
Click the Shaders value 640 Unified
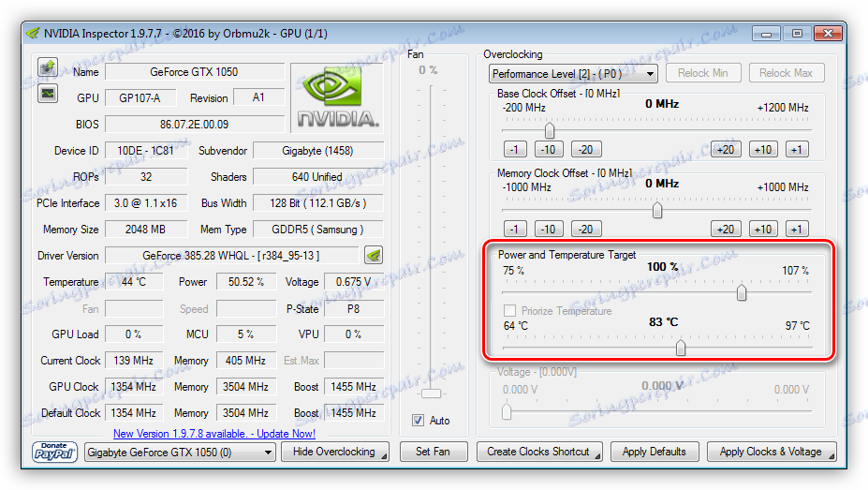tap(317, 177)
